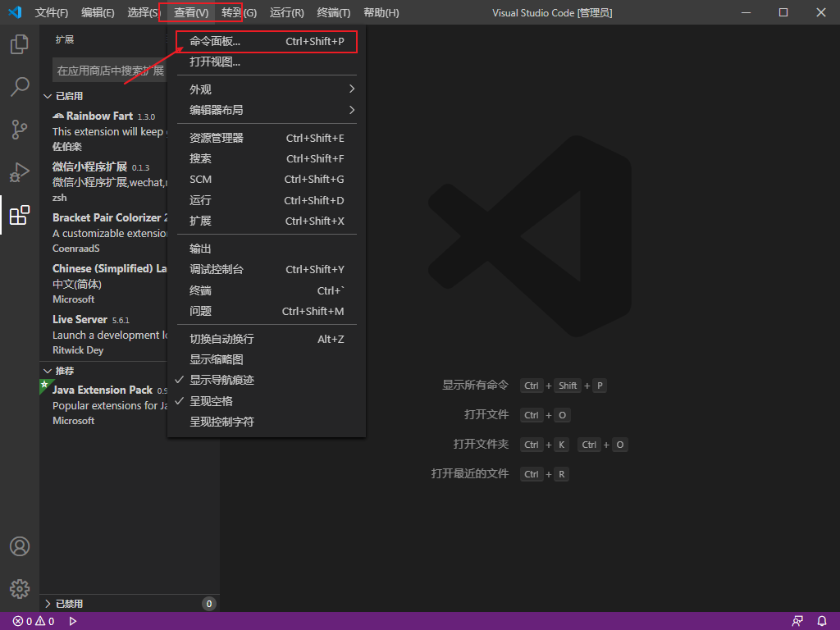Open the Search activity bar icon

(20, 86)
